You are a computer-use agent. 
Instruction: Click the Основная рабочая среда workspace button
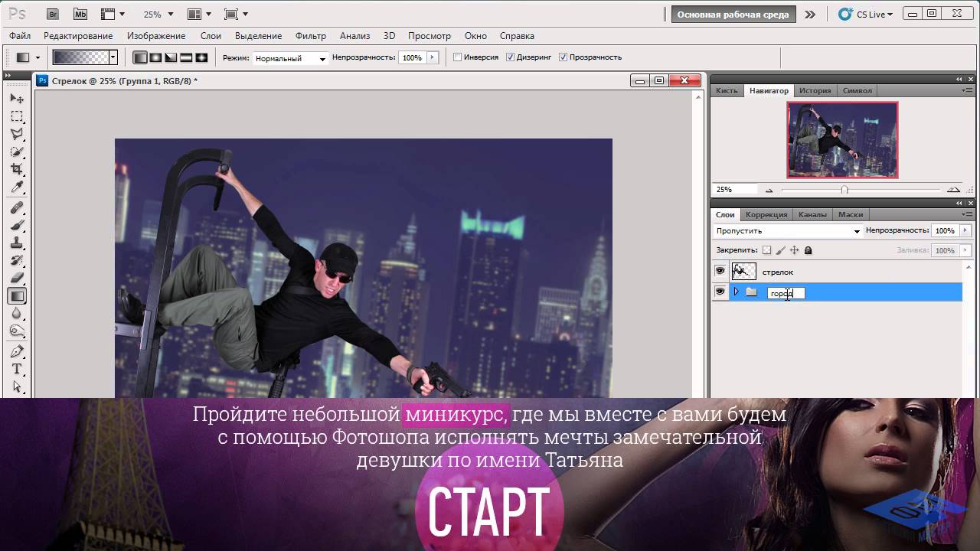tap(733, 14)
